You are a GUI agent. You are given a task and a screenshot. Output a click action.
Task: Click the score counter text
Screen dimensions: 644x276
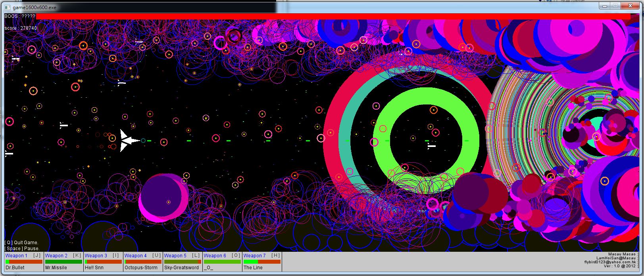21,28
